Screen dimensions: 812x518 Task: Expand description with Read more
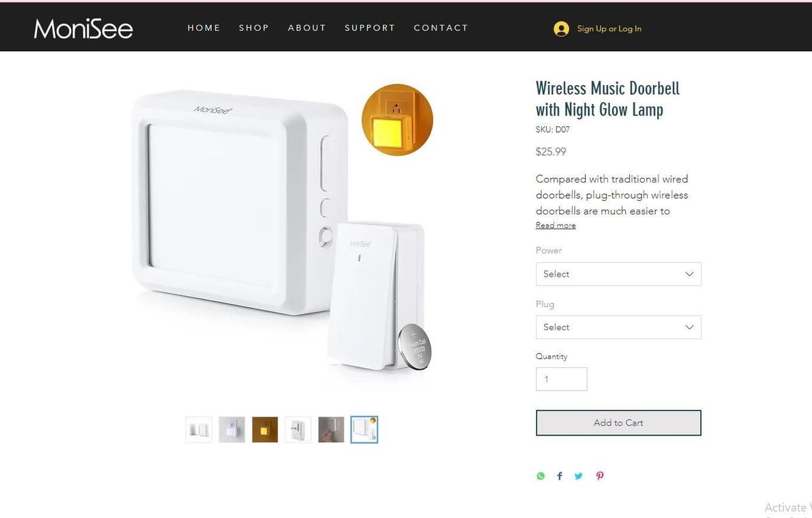[556, 225]
